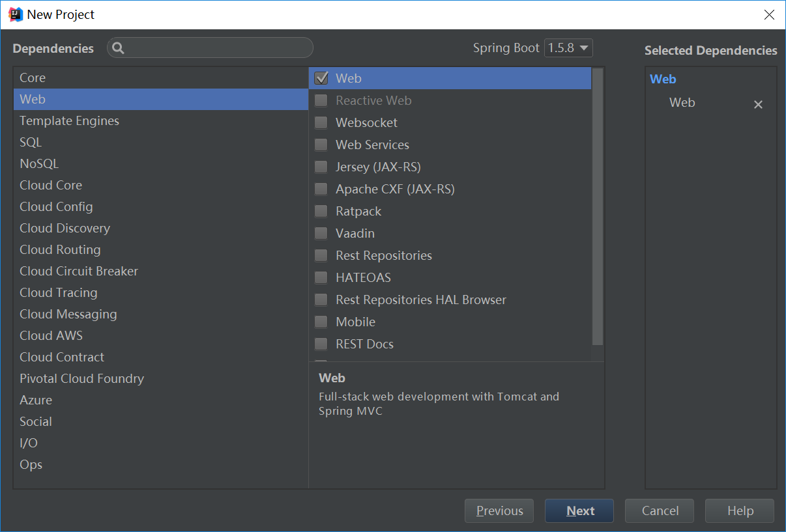
Task: Click the dependency search input field
Action: click(210, 48)
